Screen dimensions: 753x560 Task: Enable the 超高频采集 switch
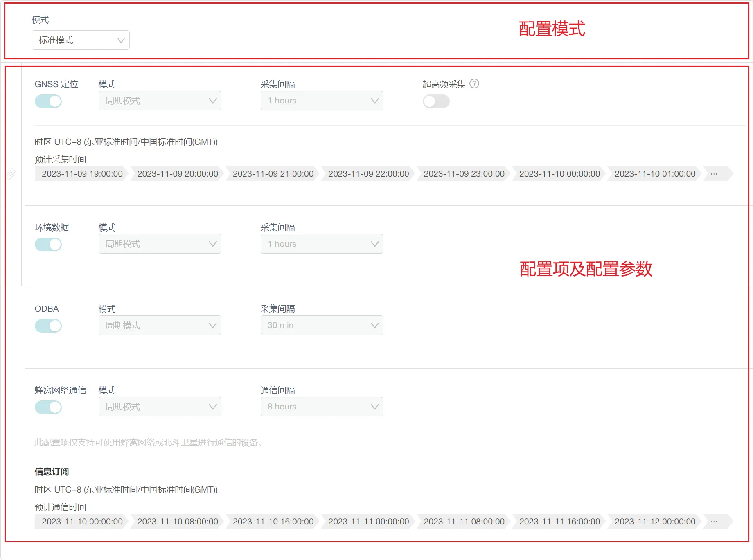[436, 101]
